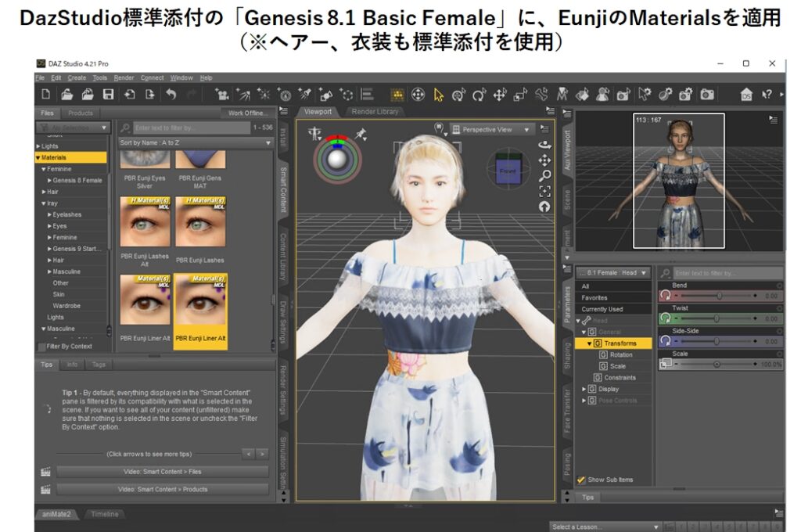This screenshot has width=801, height=532.
Task: Click the viewport orbit rotate icon
Action: (544, 145)
